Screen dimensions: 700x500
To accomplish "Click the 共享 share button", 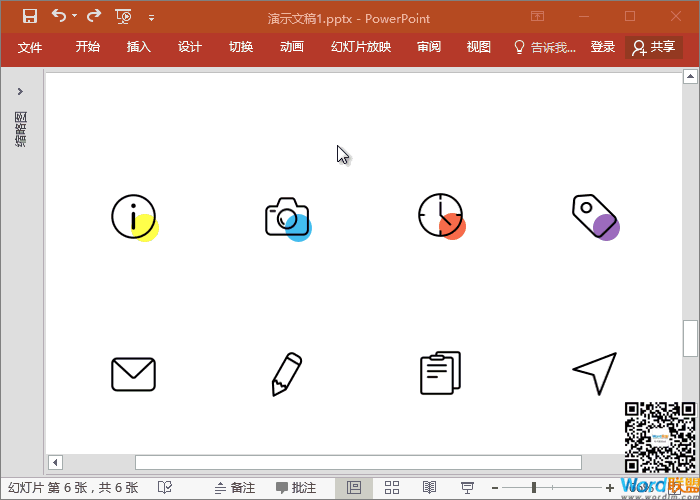I will pos(654,47).
